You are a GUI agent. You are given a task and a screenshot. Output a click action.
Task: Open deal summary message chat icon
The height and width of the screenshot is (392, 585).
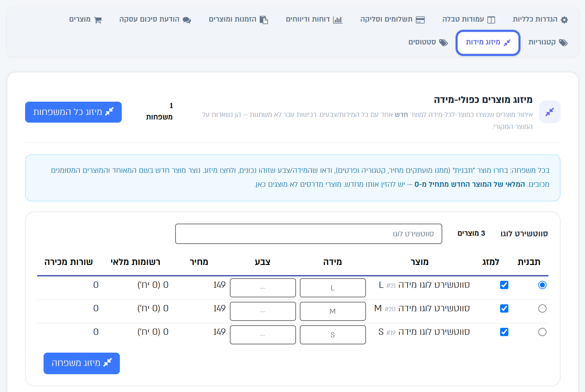[187, 20]
